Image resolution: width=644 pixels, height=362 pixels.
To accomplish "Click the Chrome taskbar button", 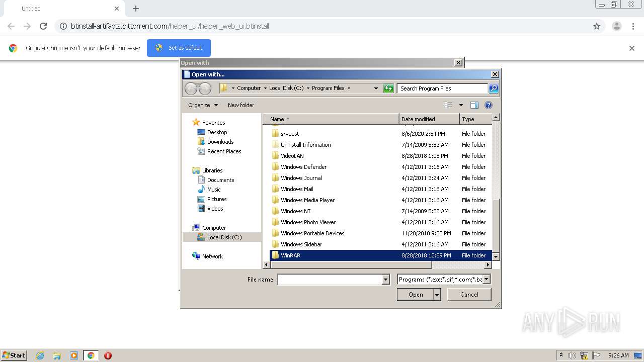I will pos(91,355).
